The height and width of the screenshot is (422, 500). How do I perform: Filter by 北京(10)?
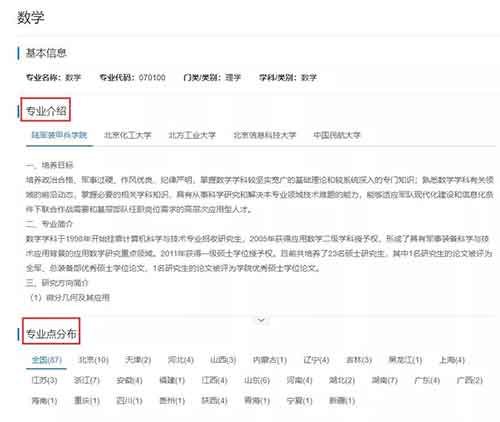93,360
